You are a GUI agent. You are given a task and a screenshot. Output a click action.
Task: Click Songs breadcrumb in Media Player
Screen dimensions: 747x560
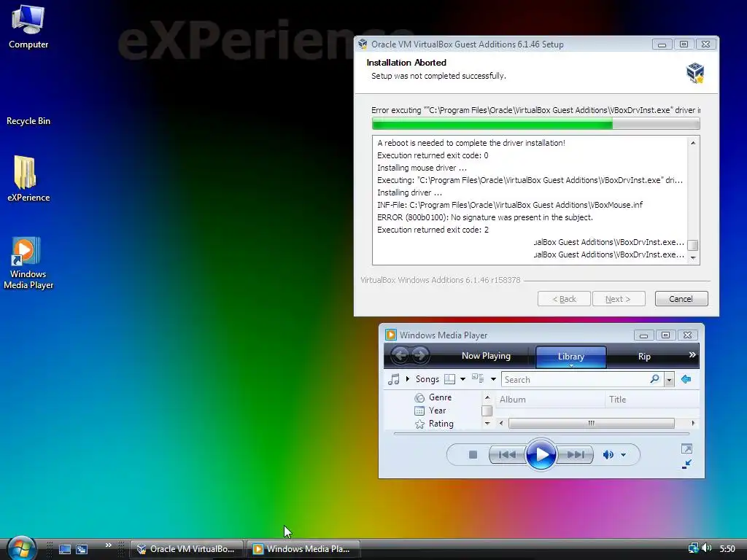coord(427,379)
